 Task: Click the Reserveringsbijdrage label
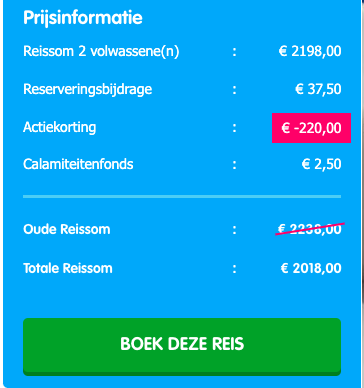88,90
